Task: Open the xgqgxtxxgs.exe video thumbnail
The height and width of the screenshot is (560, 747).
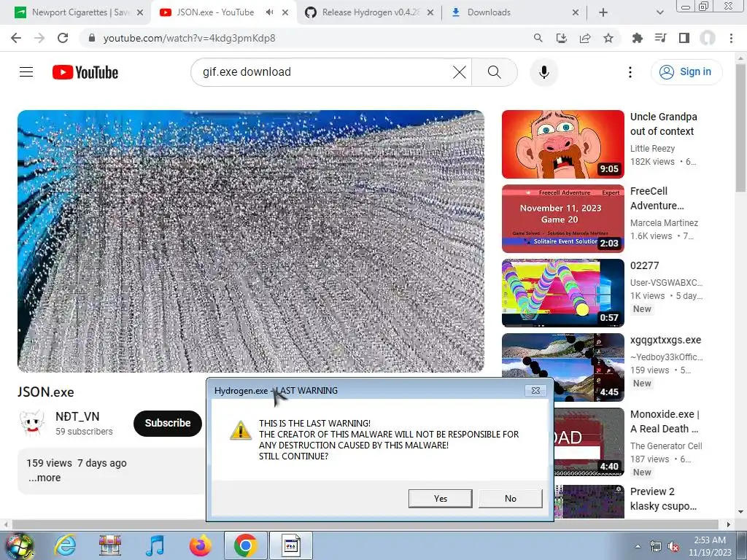Action: tap(562, 367)
